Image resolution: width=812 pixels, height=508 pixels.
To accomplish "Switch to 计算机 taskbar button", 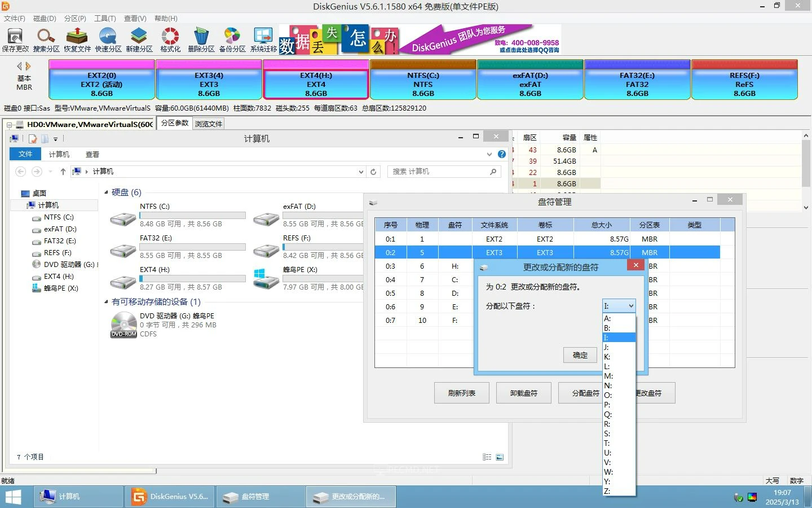I will click(78, 497).
